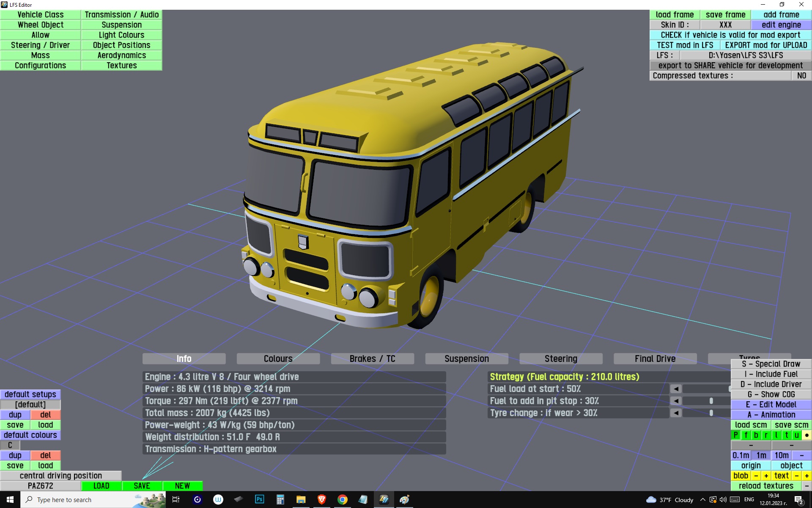Toggle I - Include Fuel option

point(771,374)
